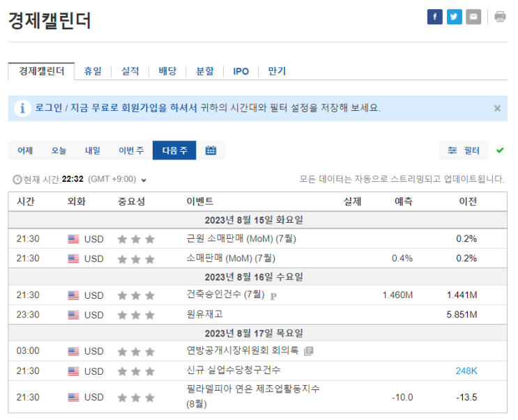Share the page on Twitter

click(455, 17)
